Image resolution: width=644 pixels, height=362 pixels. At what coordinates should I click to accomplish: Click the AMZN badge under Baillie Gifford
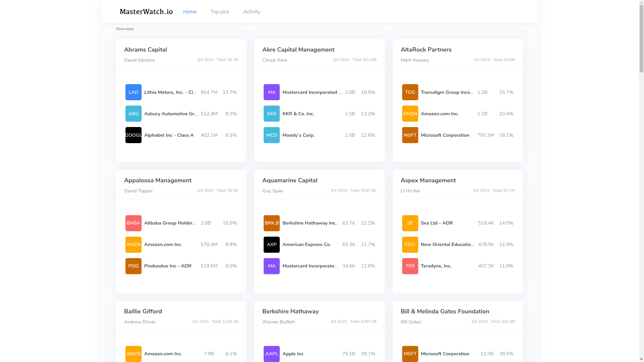(133, 354)
